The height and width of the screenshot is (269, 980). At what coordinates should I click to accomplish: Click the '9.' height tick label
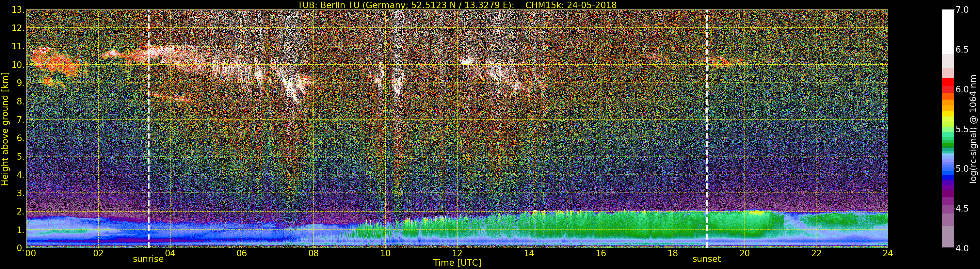click(21, 83)
